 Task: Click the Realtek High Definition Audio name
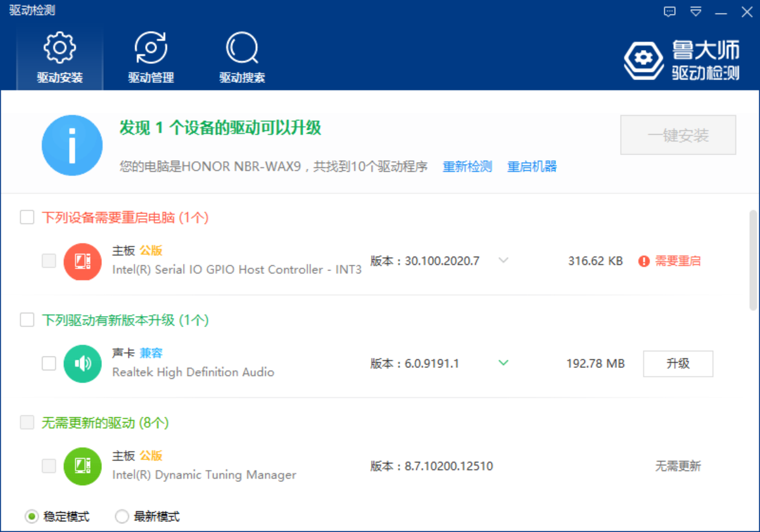point(193,372)
